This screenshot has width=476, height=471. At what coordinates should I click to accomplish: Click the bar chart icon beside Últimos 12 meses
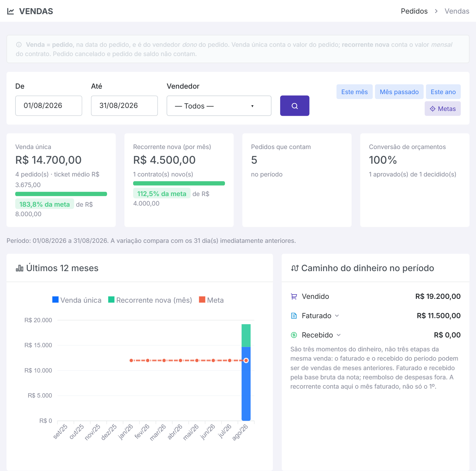point(20,268)
